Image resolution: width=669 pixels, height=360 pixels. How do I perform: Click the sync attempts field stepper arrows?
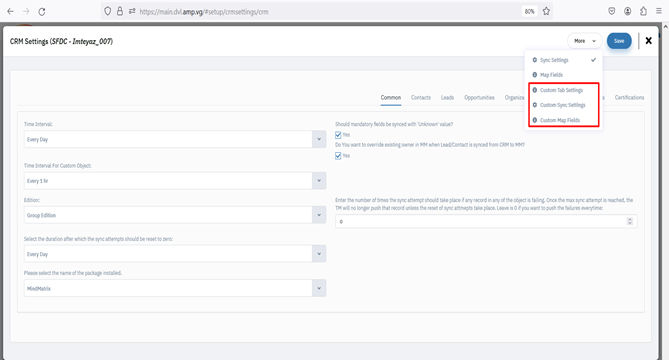click(x=630, y=221)
